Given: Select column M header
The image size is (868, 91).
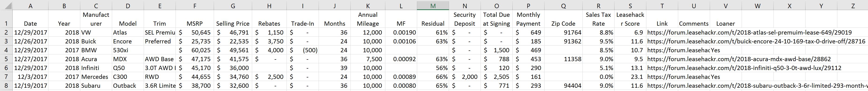Looking at the screenshot, I should [433, 5].
